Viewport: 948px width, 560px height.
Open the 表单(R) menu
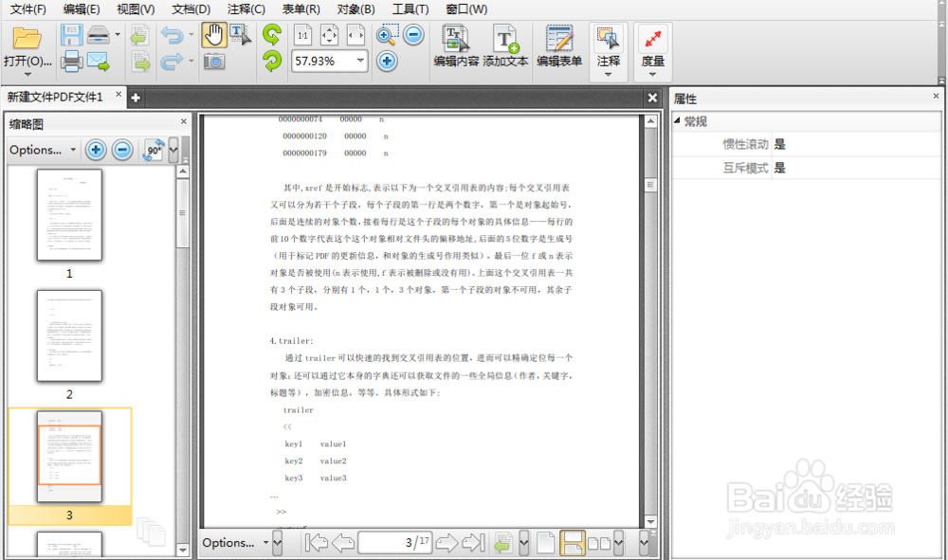pos(301,9)
